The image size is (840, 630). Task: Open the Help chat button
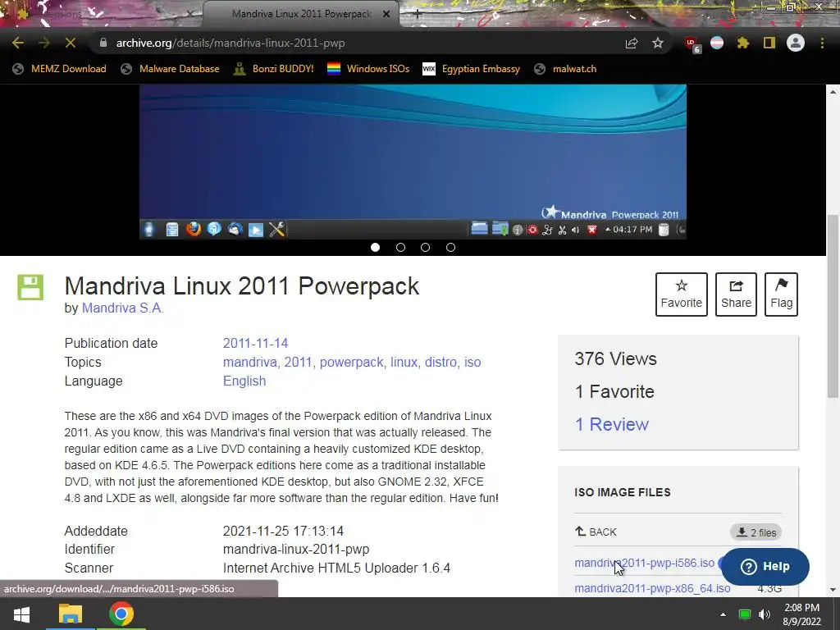click(x=765, y=566)
